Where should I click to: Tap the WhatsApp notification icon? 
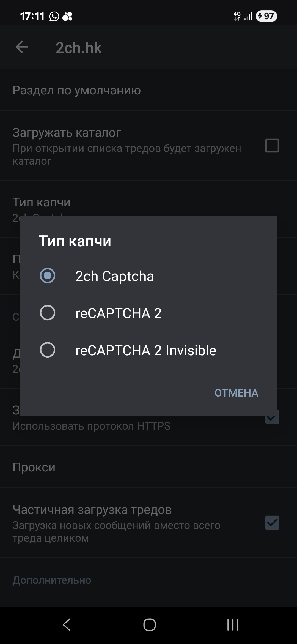(x=54, y=17)
